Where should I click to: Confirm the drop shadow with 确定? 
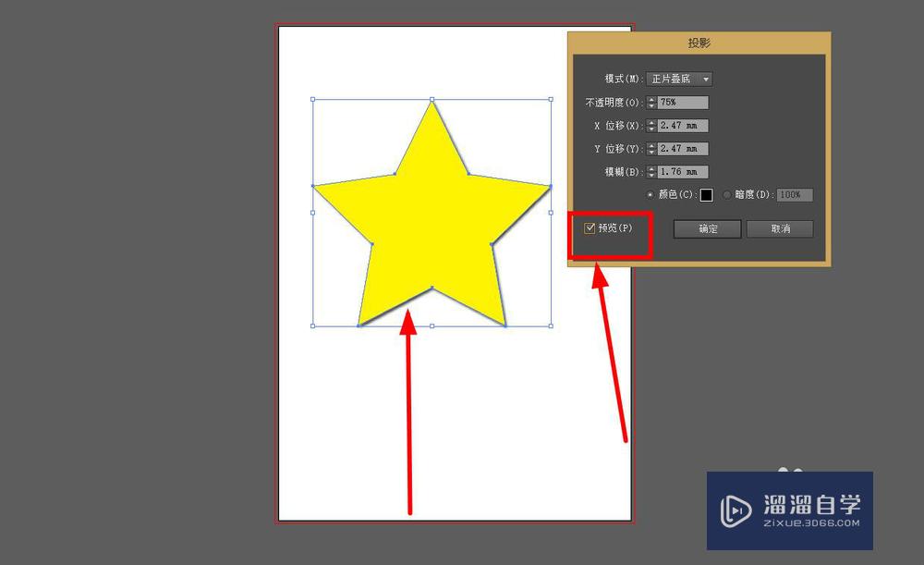[x=707, y=228]
